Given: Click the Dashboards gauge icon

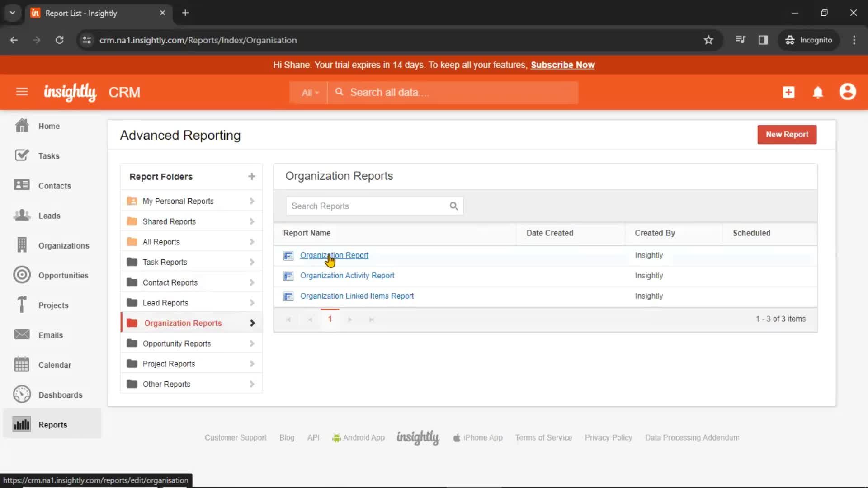Looking at the screenshot, I should (x=22, y=394).
